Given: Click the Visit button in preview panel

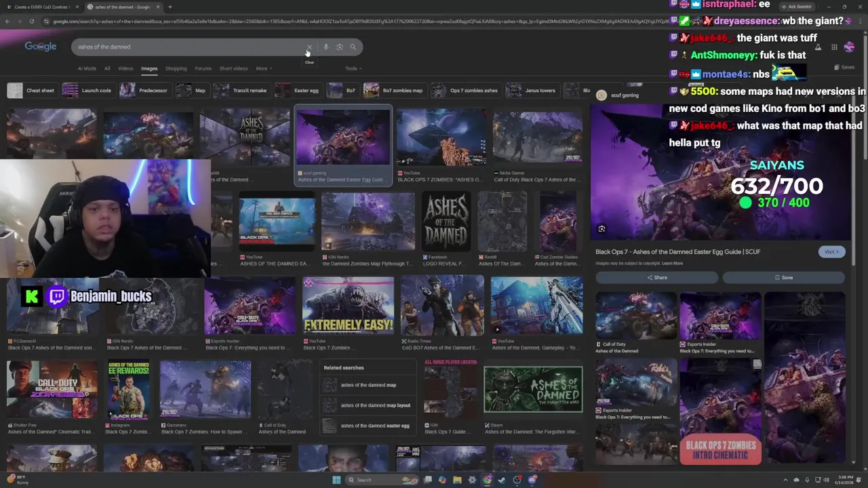Looking at the screenshot, I should coord(832,252).
